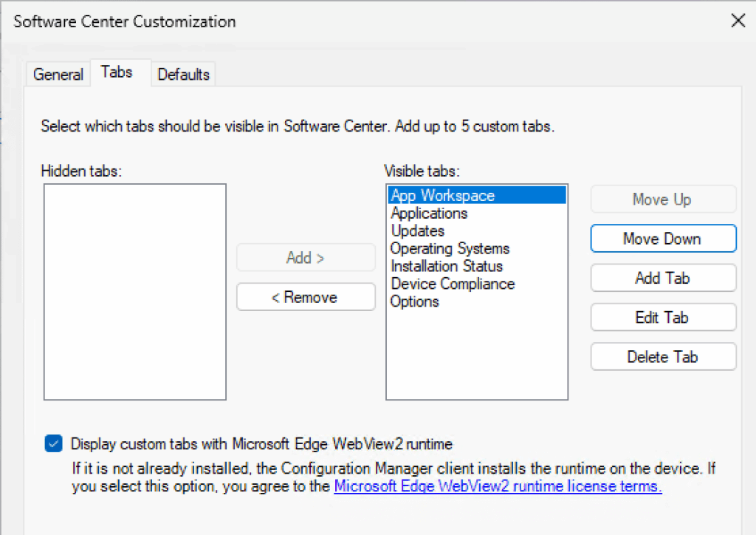Screen dimensions: 756x535
Task: Click the < Remove button
Action: tap(305, 297)
